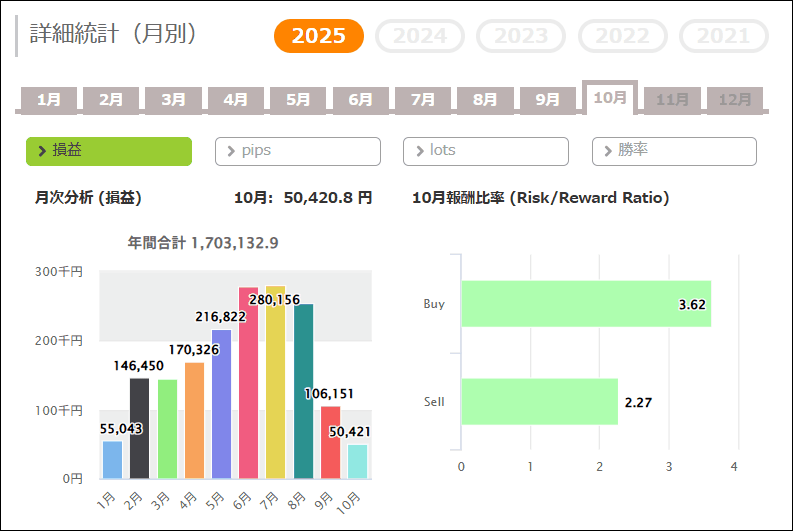Choose the 2021 year pill
The width and height of the screenshot is (793, 531).
coord(723,37)
